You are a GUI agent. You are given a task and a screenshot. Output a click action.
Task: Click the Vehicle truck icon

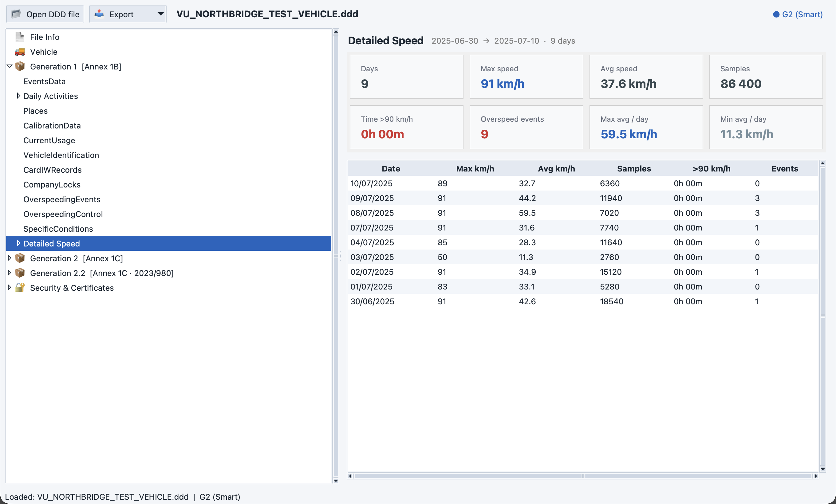point(20,52)
